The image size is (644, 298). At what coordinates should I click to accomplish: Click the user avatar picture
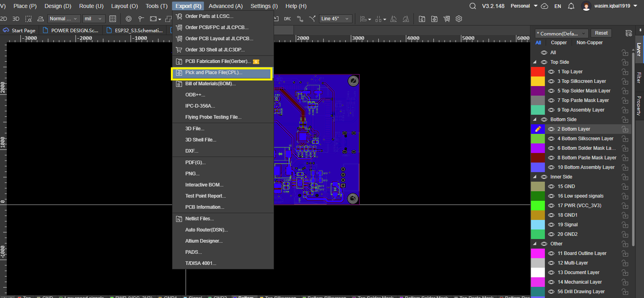[586, 6]
